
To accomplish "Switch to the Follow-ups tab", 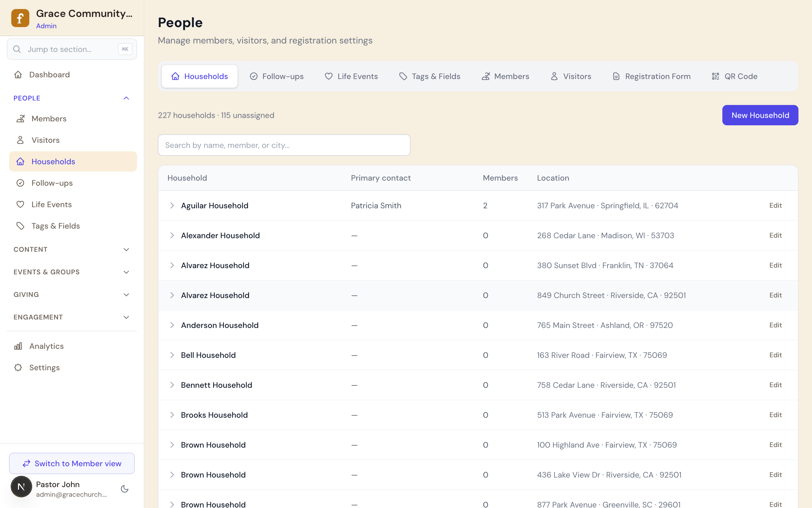I will 277,76.
